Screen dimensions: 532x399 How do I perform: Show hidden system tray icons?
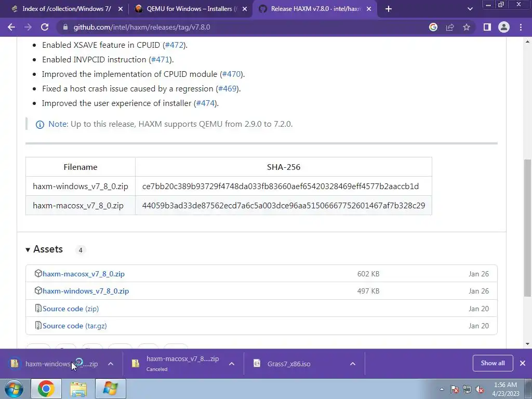point(442,389)
